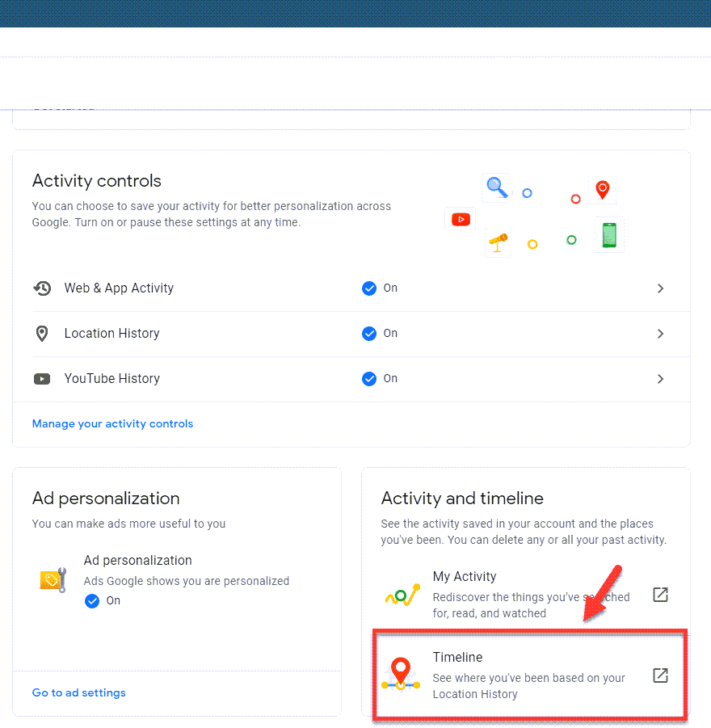Open the Web & App Activity row label
This screenshot has height=728, width=711.
[x=119, y=288]
